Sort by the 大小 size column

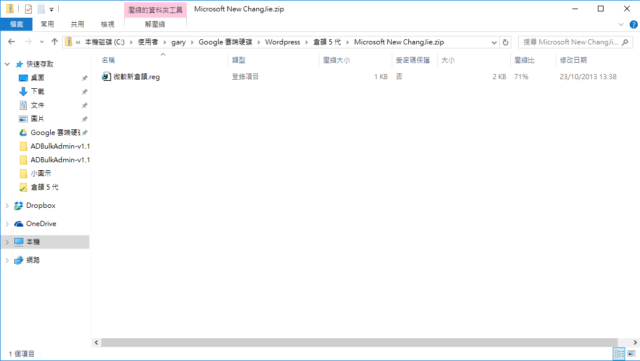coord(448,60)
